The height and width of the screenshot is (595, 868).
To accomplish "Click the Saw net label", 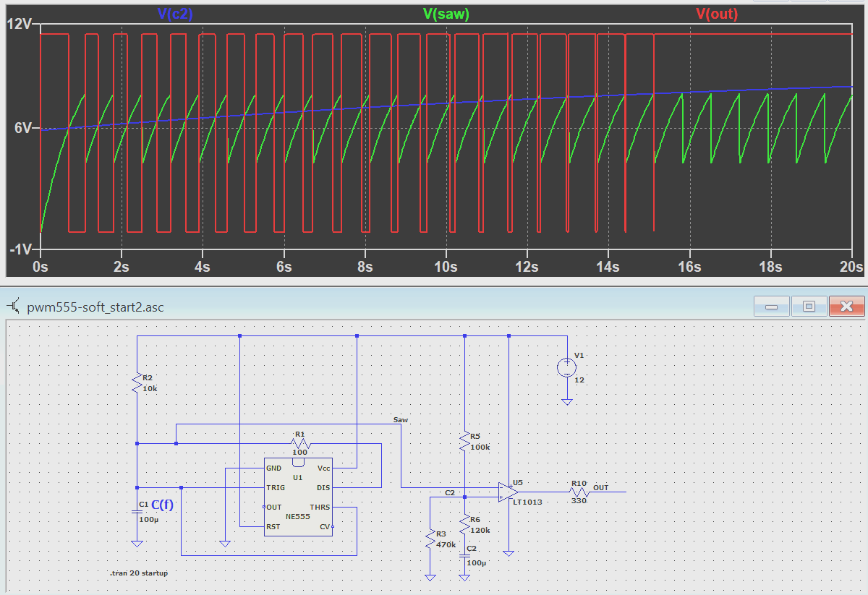I will 400,419.
